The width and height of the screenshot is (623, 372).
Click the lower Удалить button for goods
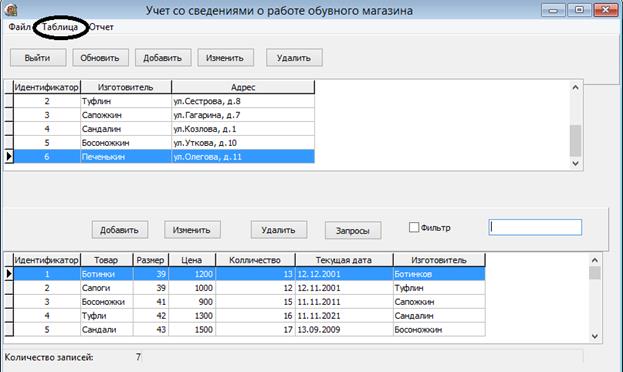pos(279,230)
